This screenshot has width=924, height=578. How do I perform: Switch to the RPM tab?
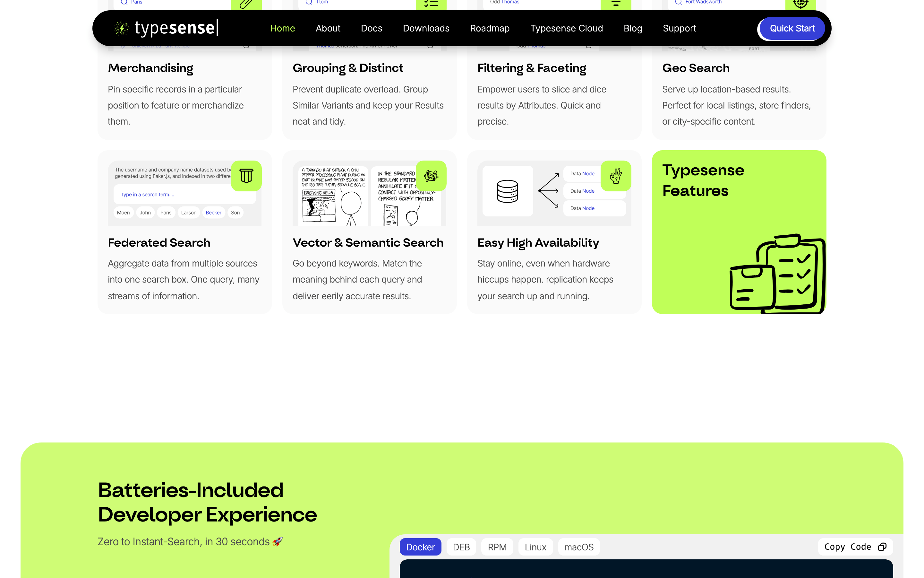point(497,547)
